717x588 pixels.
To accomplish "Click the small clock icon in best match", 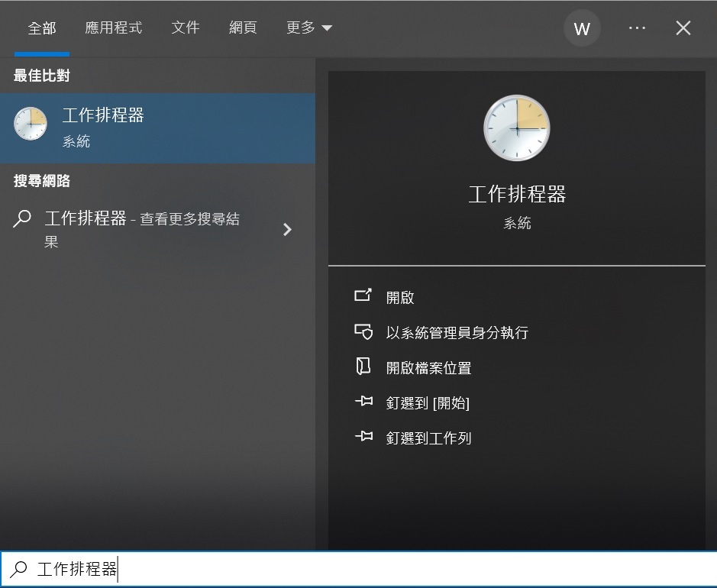I will click(x=31, y=124).
